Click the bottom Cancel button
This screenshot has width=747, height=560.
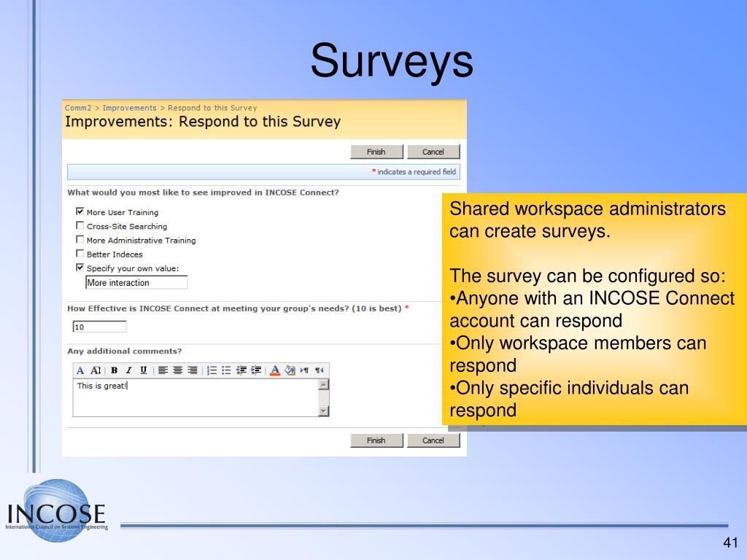[433, 440]
